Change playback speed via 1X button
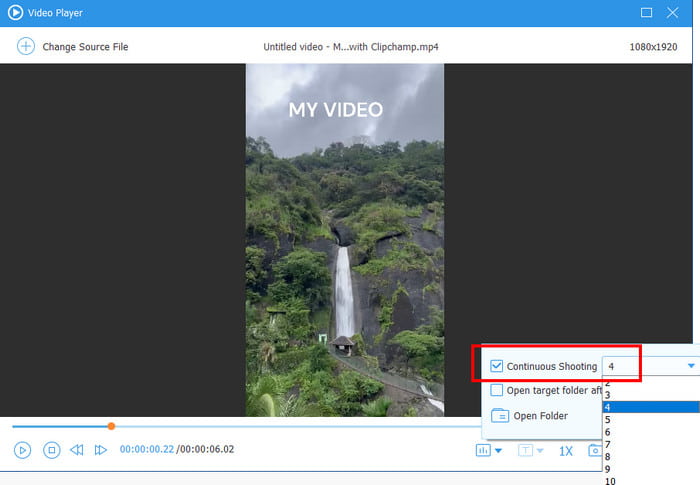700x485 pixels. (x=565, y=451)
